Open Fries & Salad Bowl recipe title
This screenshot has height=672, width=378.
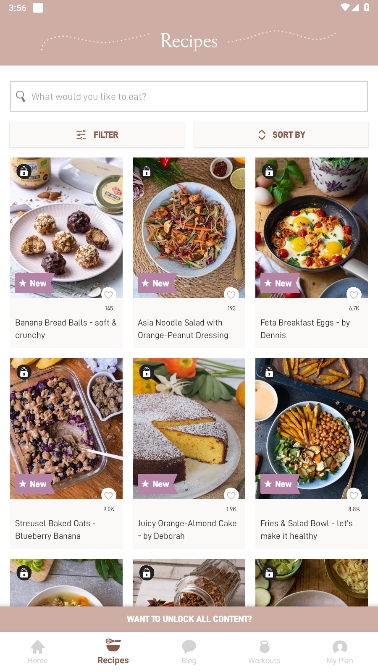(306, 529)
